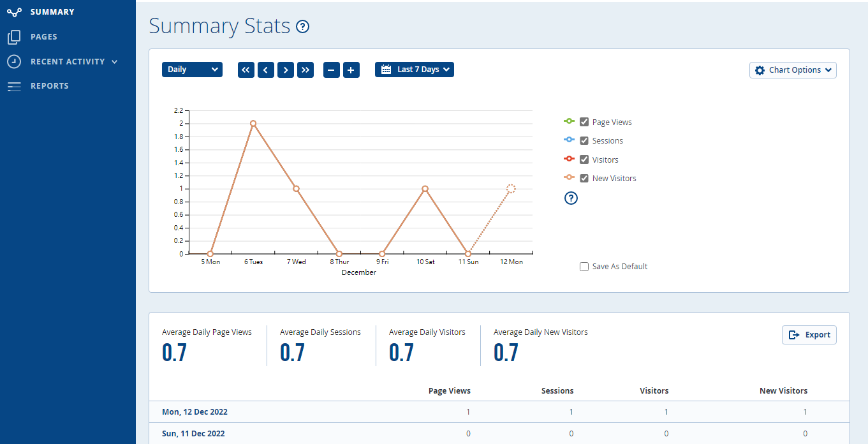Click the minus button to zoom out

tap(332, 70)
